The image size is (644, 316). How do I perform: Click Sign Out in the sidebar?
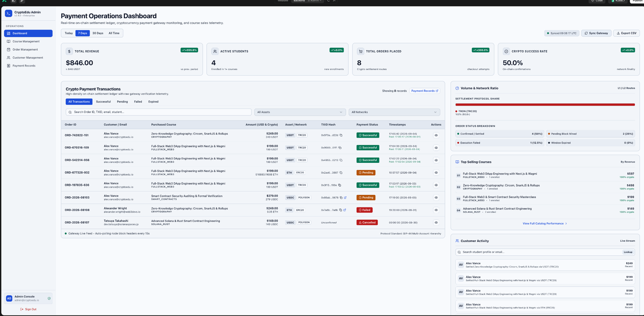[28, 309]
